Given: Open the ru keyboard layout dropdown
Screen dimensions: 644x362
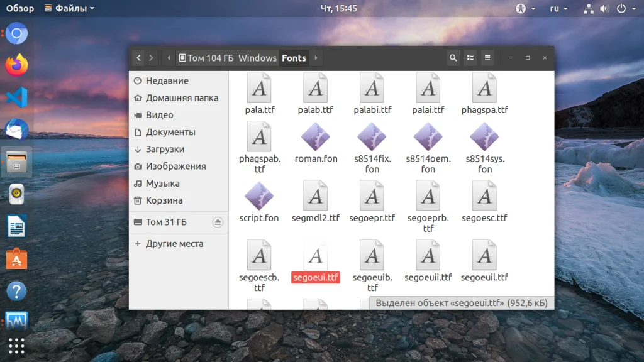Looking at the screenshot, I should click(558, 8).
